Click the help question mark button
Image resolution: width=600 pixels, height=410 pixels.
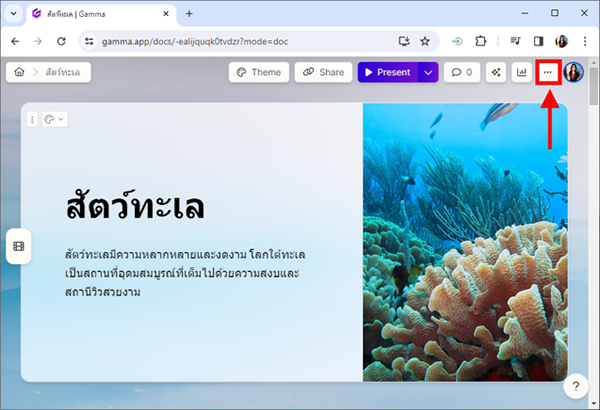(576, 386)
